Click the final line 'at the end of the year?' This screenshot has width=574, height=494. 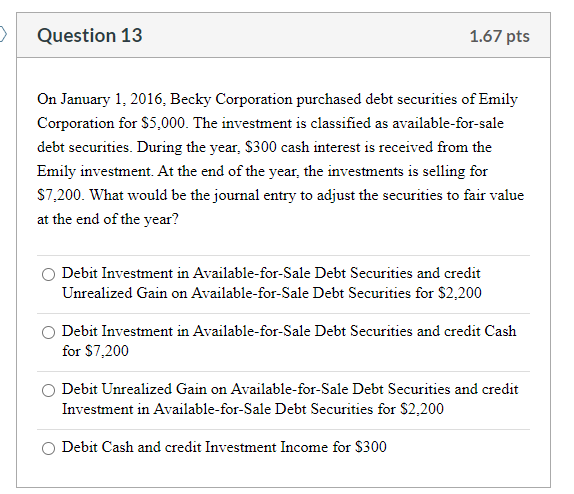click(x=108, y=219)
